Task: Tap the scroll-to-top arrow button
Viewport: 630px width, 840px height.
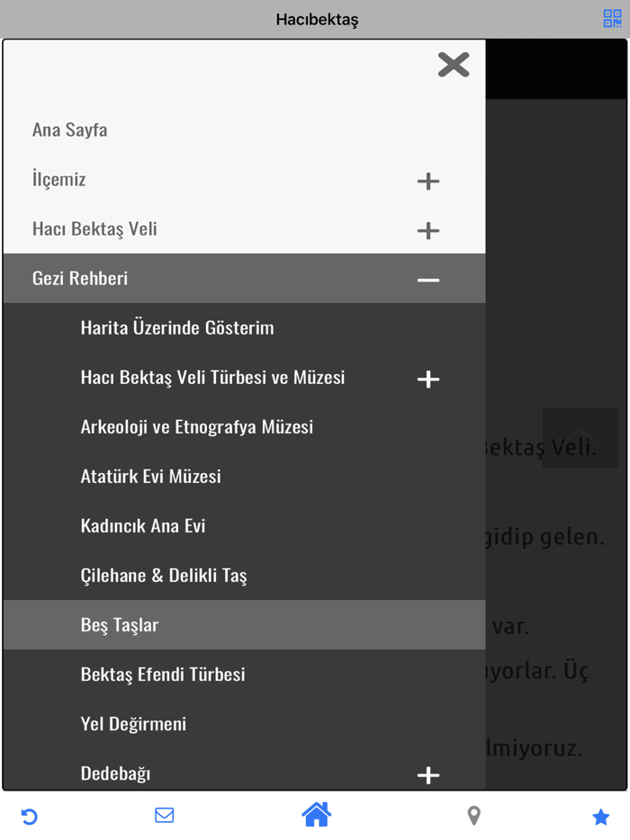Action: tap(580, 438)
